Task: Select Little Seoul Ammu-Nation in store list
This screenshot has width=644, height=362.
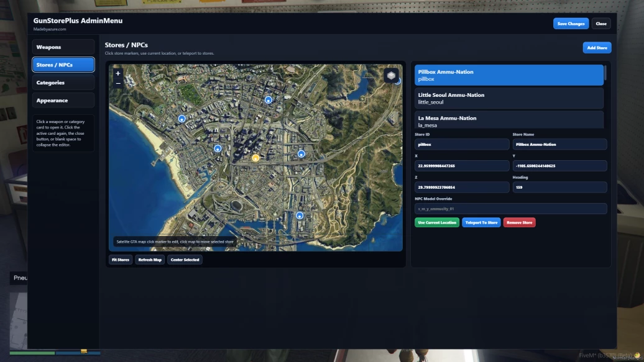Action: [x=509, y=98]
